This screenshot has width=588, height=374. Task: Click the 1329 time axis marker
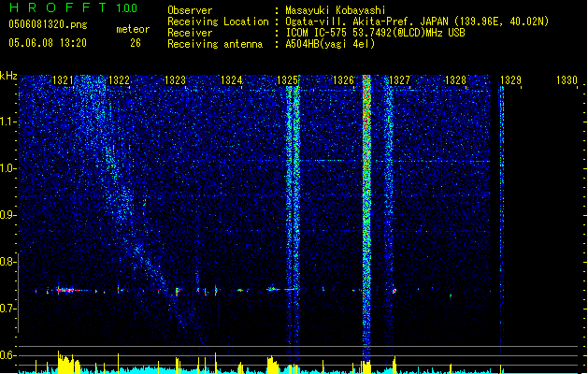pos(510,80)
